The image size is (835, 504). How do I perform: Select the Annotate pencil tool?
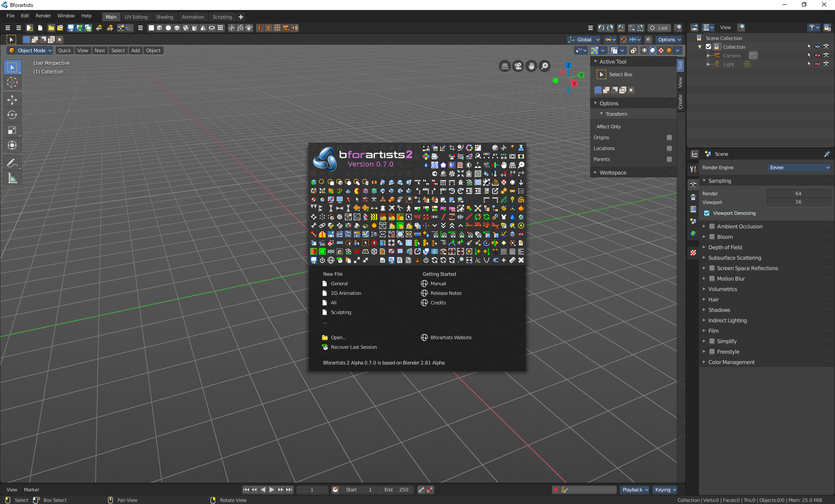tap(12, 164)
